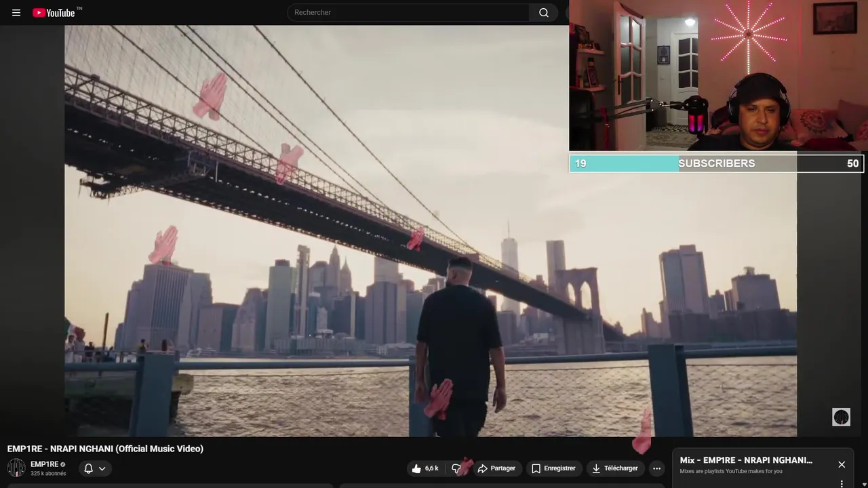Click the Mix - EMP1RE - NRAPI NGHANI title
Viewport: 868px width, 488px height.
(x=746, y=460)
